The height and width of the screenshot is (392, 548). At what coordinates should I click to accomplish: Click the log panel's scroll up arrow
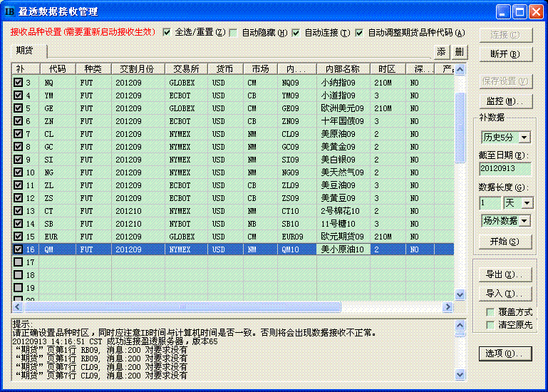460,324
